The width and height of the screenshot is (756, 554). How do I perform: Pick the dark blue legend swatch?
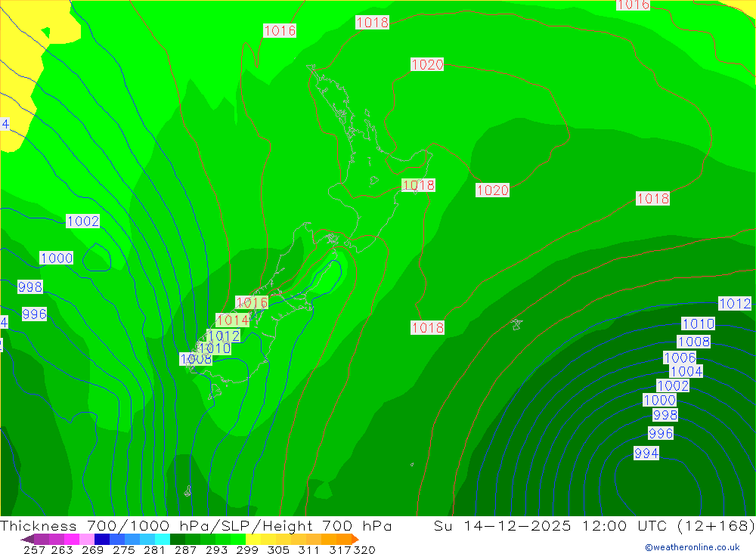pos(102,539)
